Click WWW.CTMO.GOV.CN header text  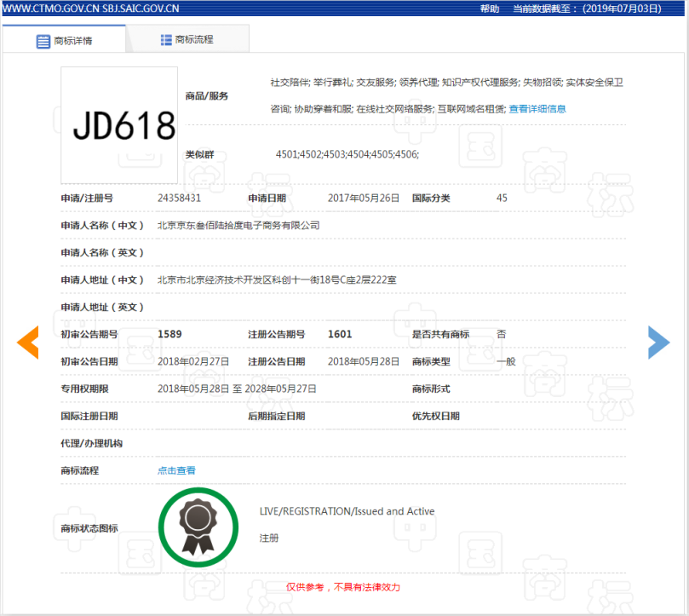click(51, 9)
